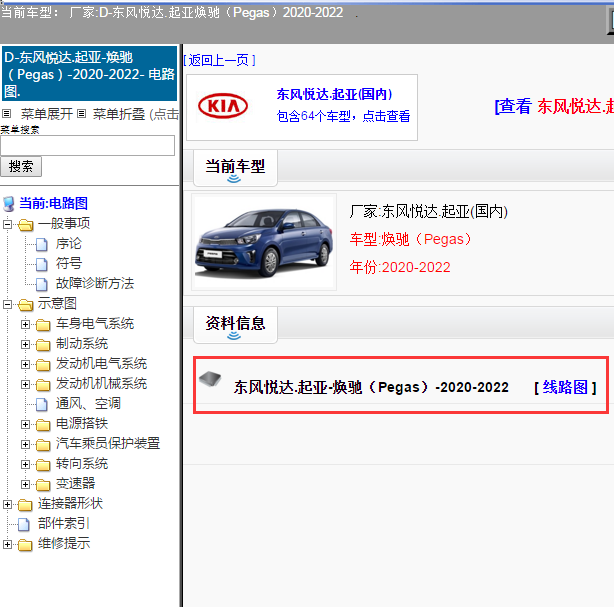Image resolution: width=614 pixels, height=607 pixels.
Task: Click the page icon of 符号
Action: coord(42,264)
